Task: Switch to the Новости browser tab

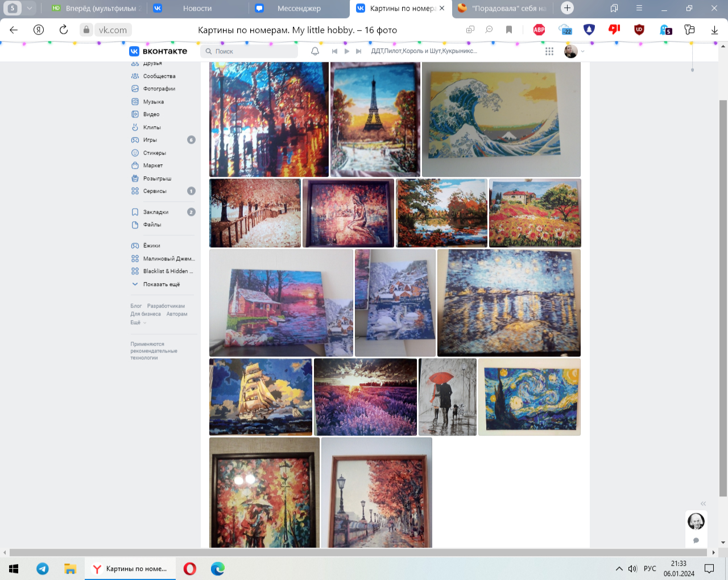Action: pyautogui.click(x=197, y=9)
